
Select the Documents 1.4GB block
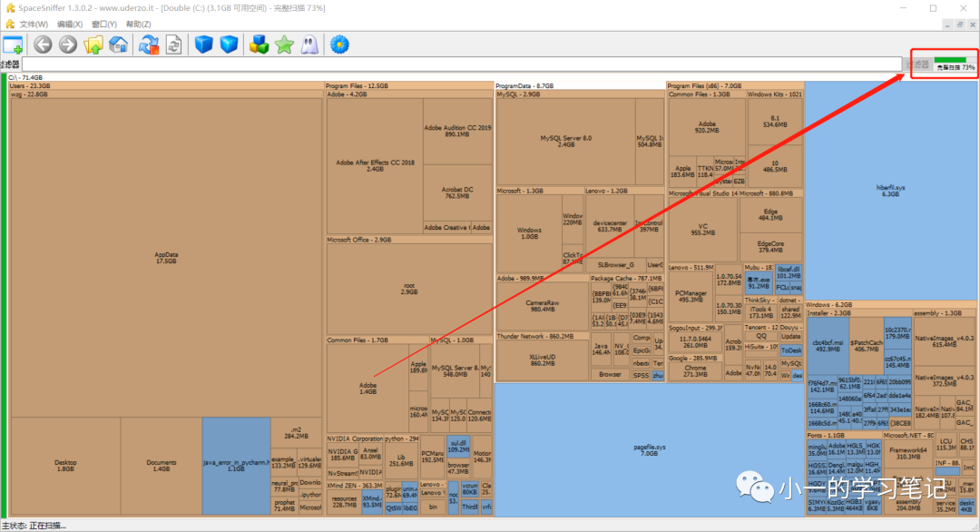162,466
